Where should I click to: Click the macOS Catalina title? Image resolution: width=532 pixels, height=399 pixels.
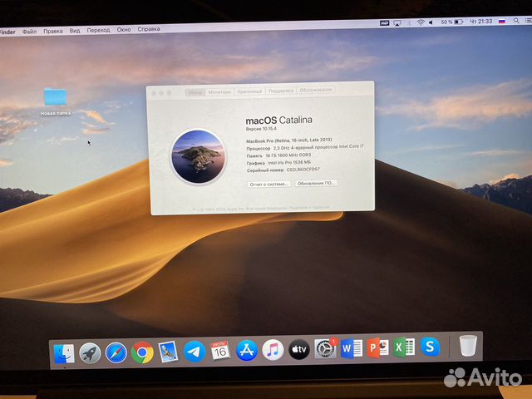click(x=278, y=120)
